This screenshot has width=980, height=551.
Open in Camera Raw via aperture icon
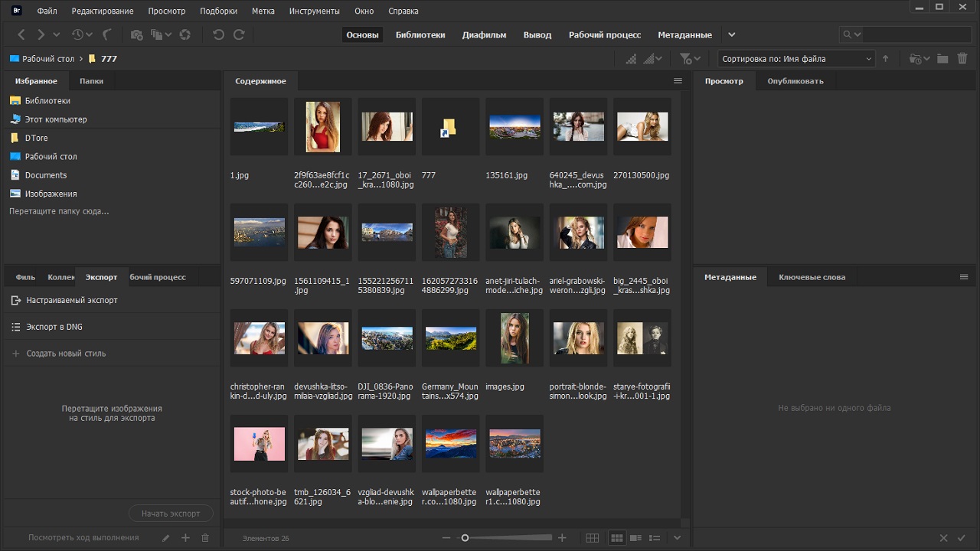click(x=185, y=34)
